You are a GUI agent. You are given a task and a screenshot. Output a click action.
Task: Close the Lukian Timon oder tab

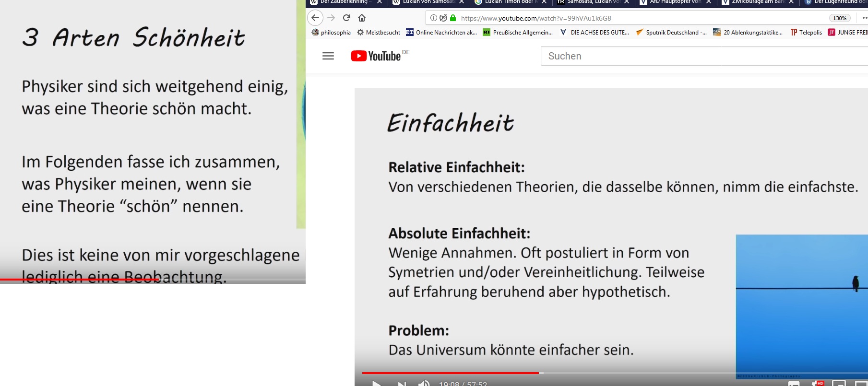(544, 2)
